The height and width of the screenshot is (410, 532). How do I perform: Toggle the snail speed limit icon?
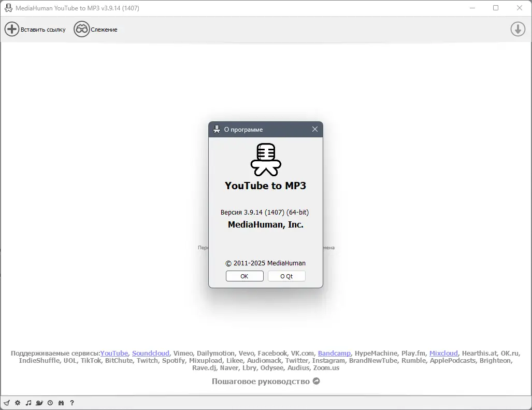coord(39,403)
